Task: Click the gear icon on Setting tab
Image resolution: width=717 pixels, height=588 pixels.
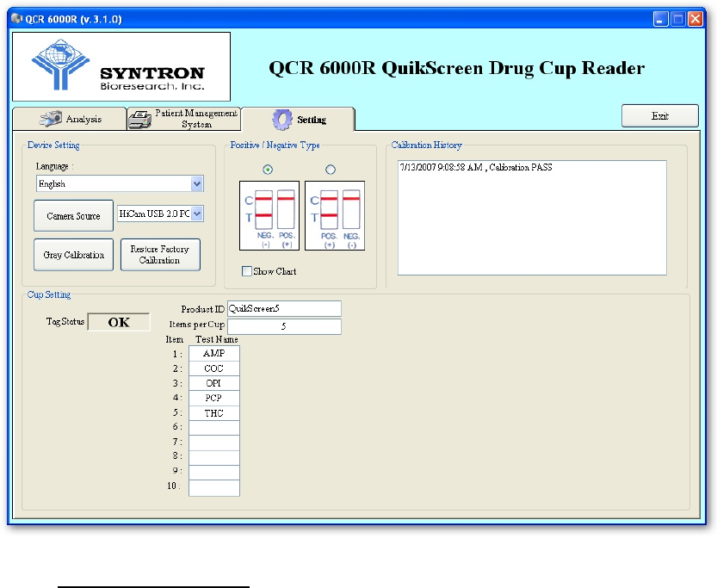Action: click(x=282, y=120)
